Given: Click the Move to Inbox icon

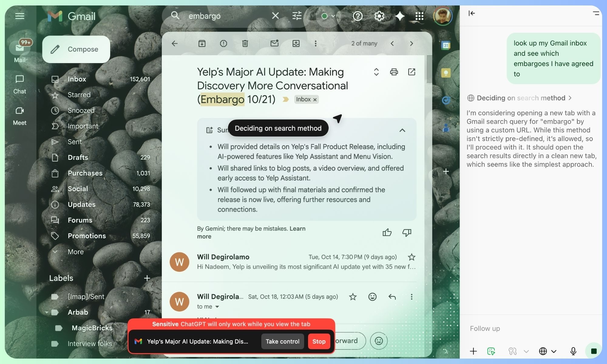Looking at the screenshot, I should coord(296,43).
